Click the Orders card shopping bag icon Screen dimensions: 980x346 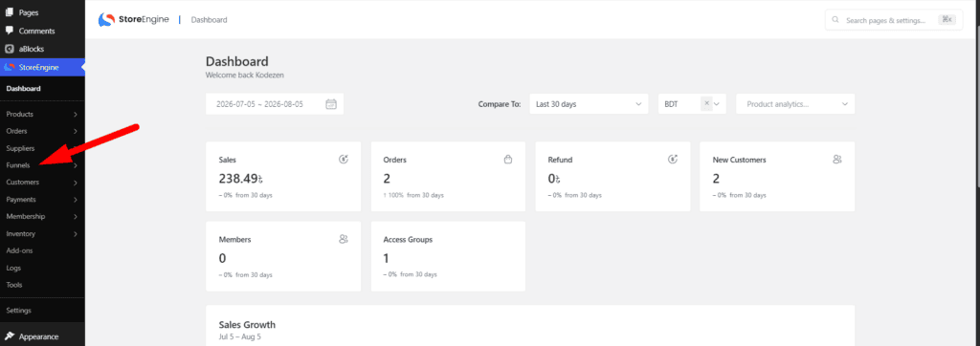[x=508, y=160]
